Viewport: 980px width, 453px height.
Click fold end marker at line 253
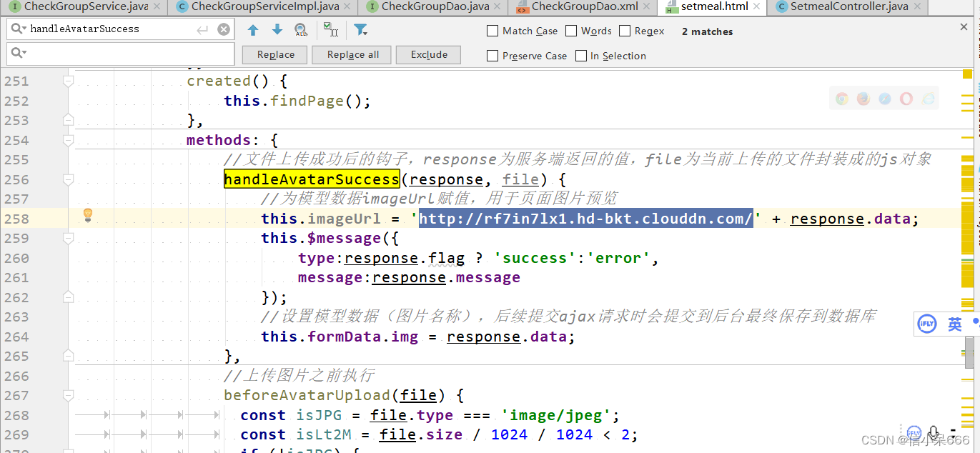pyautogui.click(x=68, y=120)
